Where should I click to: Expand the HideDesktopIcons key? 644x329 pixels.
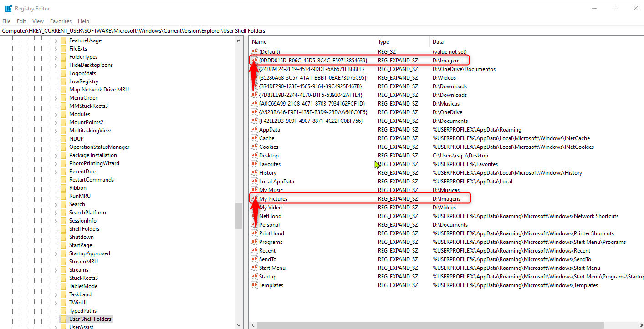pyautogui.click(x=56, y=65)
